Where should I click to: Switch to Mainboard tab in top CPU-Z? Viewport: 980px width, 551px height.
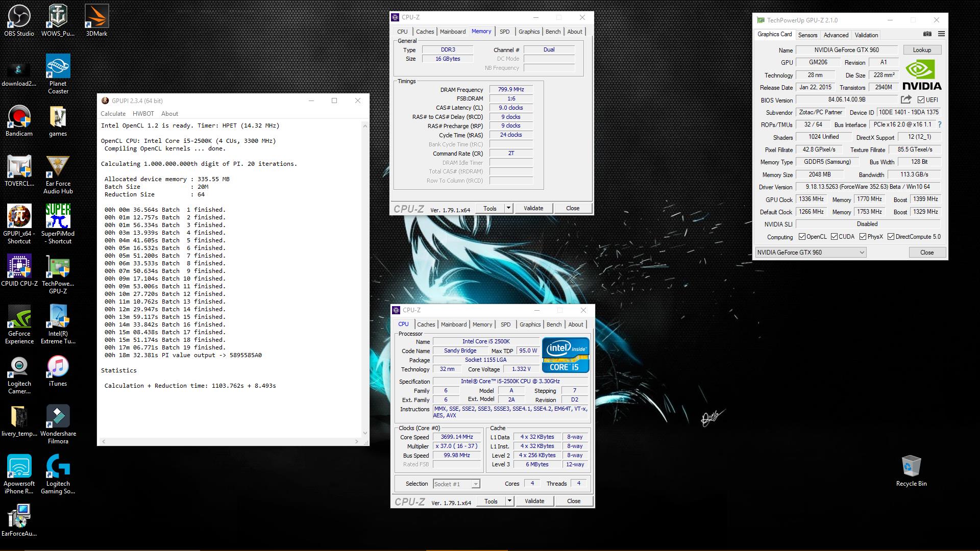click(x=453, y=32)
